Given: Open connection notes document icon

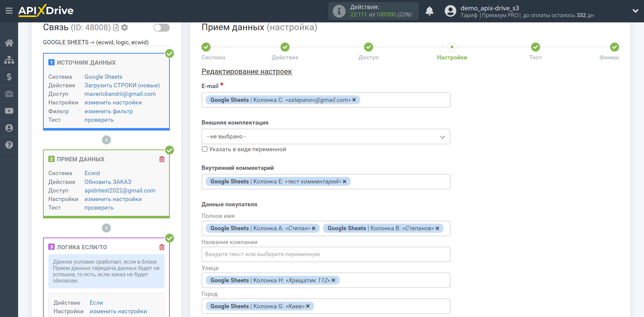Looking at the screenshot, I should point(116,27).
